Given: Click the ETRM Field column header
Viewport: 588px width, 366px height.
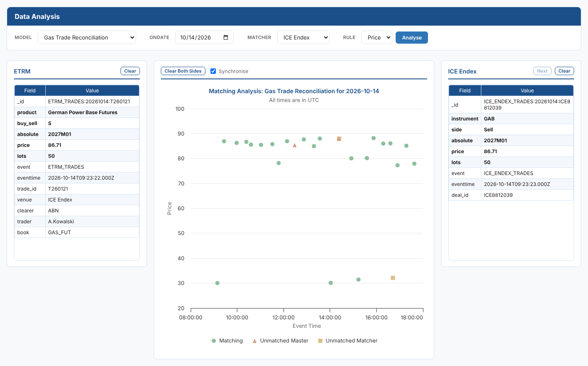Looking at the screenshot, I should [30, 91].
